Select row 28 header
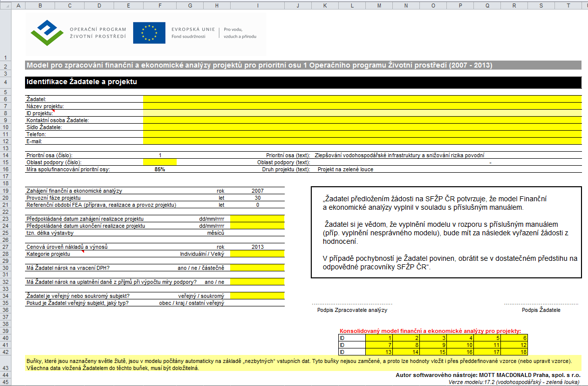This screenshot has width=588, height=386. [6, 254]
